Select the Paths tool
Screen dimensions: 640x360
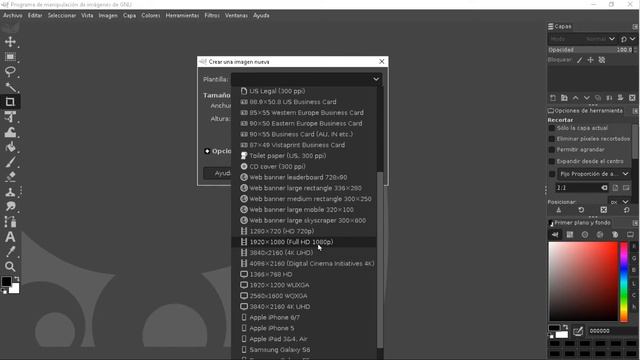[10, 222]
